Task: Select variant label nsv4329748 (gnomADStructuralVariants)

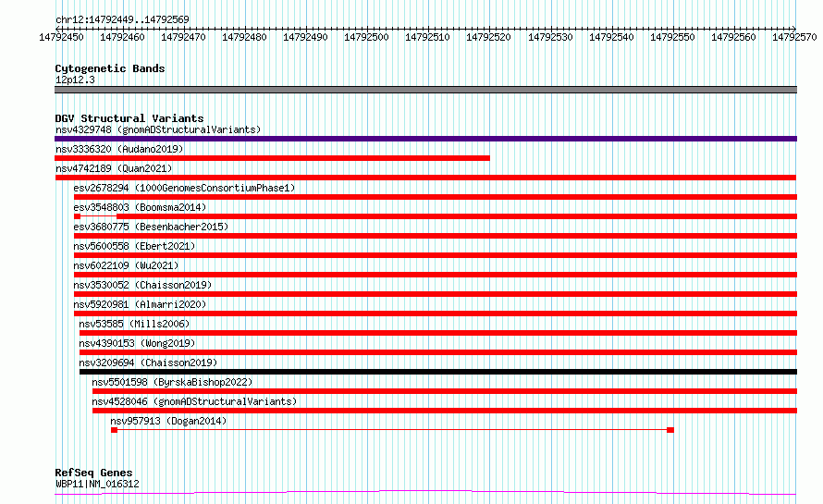Action: pos(158,129)
